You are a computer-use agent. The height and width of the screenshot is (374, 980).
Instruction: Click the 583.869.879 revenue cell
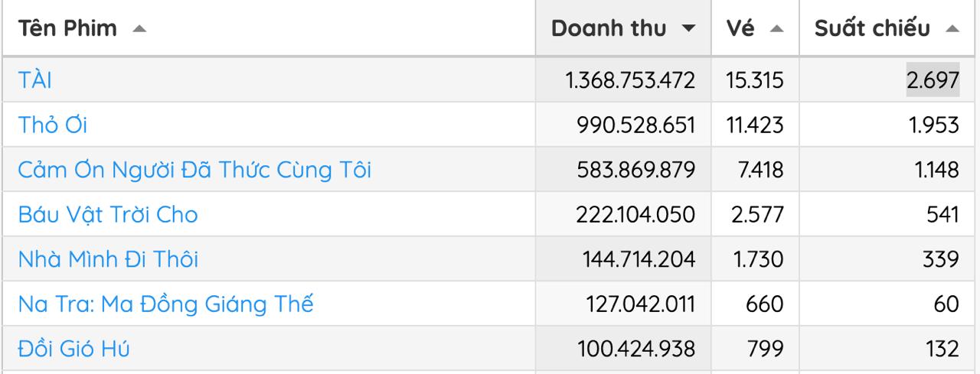635,170
